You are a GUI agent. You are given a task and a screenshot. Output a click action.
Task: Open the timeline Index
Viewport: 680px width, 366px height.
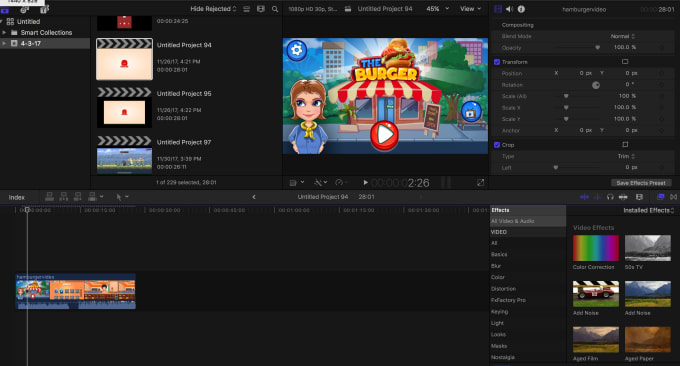coord(16,197)
